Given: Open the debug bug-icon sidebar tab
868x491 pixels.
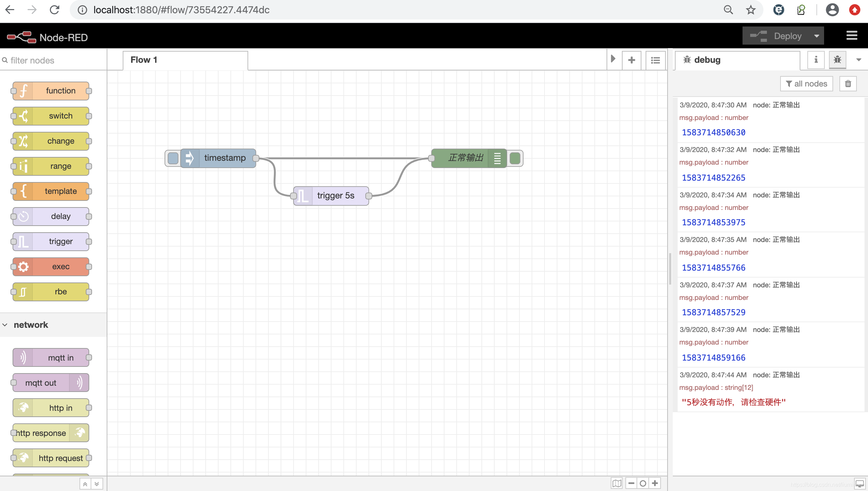Looking at the screenshot, I should click(837, 60).
